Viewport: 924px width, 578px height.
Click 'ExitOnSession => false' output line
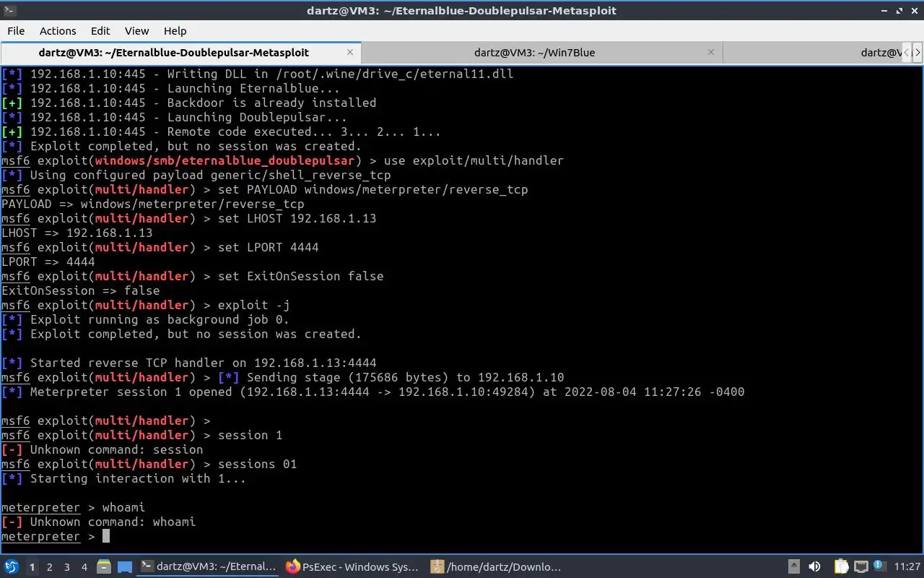coord(81,290)
